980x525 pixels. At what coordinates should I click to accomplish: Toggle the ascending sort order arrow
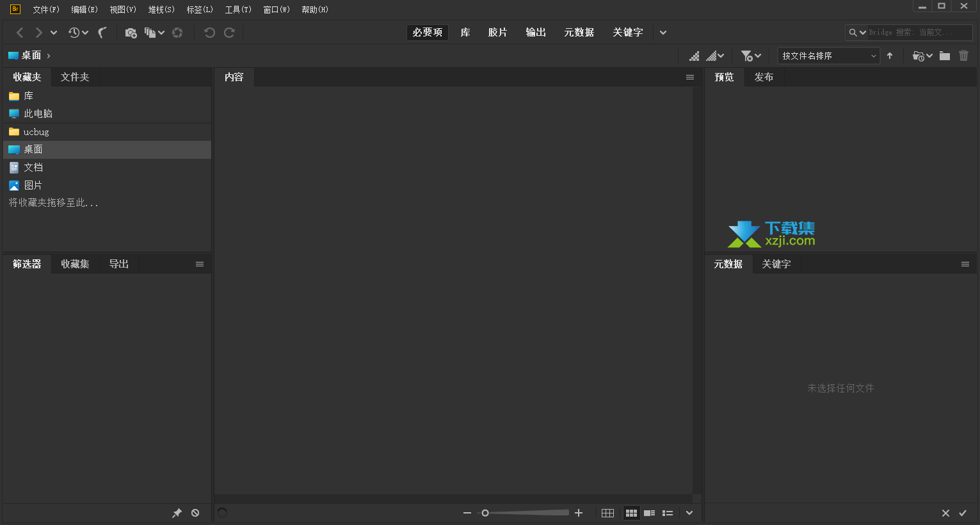point(890,56)
